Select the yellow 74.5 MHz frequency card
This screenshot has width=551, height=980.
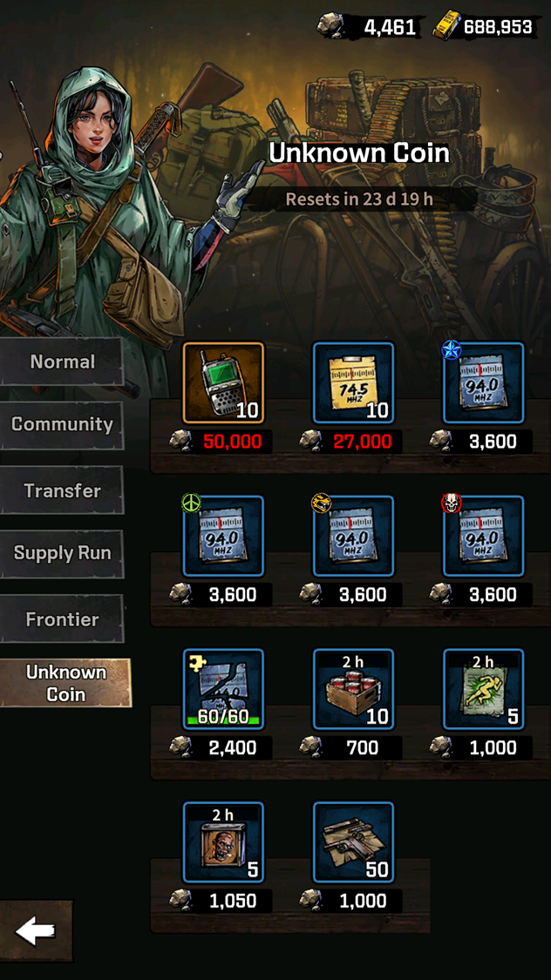tap(353, 382)
